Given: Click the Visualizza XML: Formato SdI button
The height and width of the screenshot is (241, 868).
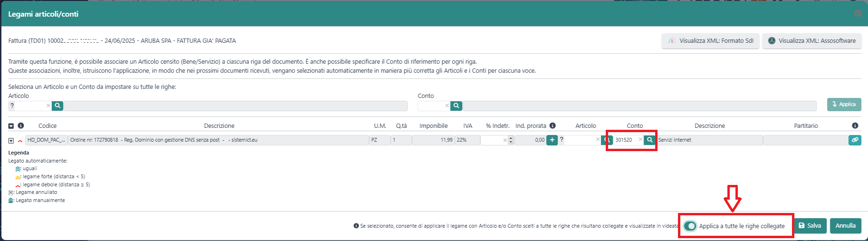Looking at the screenshot, I should click(x=711, y=41).
